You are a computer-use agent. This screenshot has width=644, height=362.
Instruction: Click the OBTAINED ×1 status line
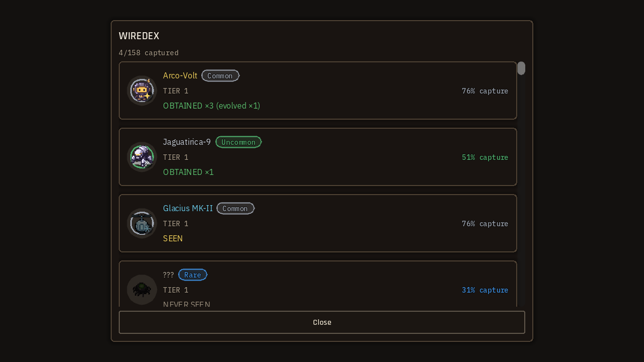188,172
